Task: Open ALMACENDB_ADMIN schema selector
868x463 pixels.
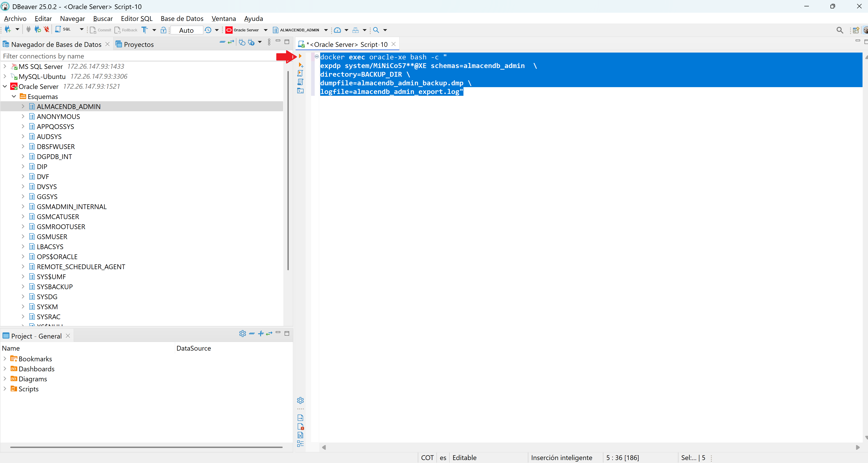Action: point(300,30)
